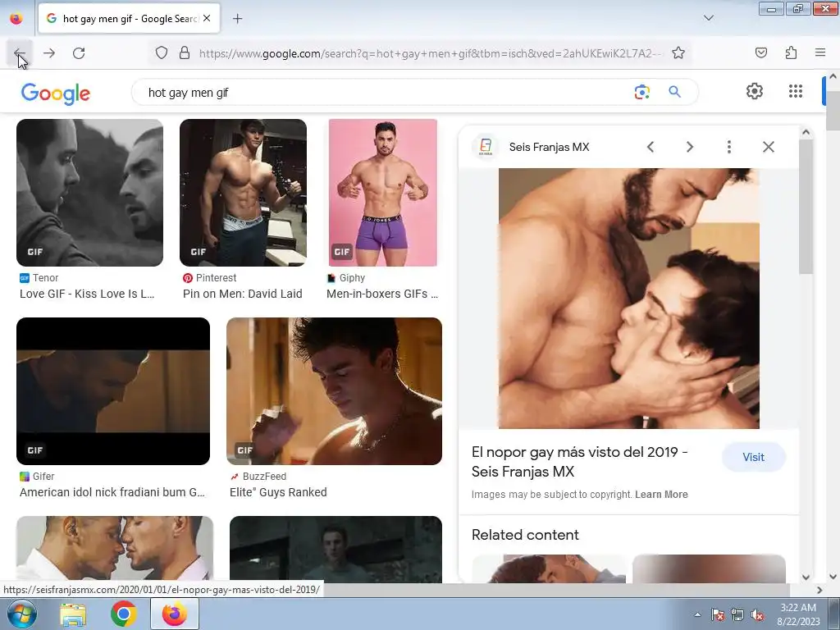Screen dimensions: 840x630
Task: Click the blue magnifier search button
Action: pyautogui.click(x=674, y=92)
